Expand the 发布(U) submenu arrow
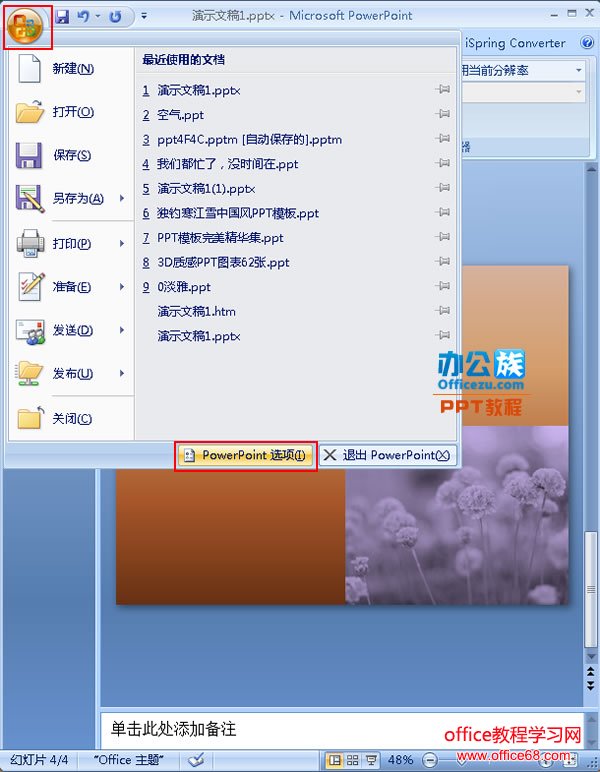 pyautogui.click(x=122, y=373)
